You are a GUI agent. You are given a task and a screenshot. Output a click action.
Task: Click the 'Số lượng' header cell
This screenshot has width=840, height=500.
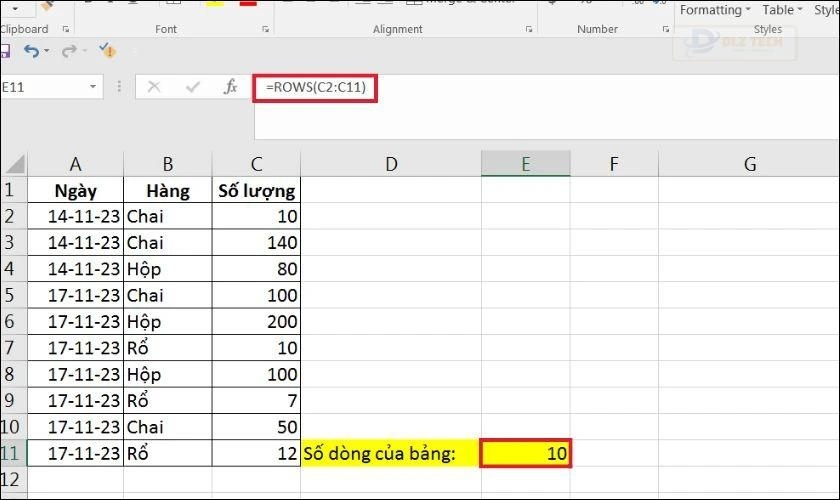[257, 190]
